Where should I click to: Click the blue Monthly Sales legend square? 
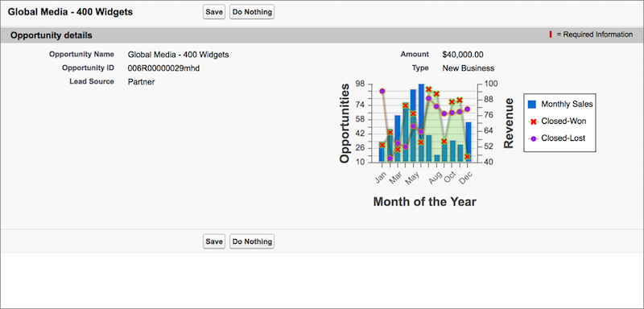click(532, 105)
